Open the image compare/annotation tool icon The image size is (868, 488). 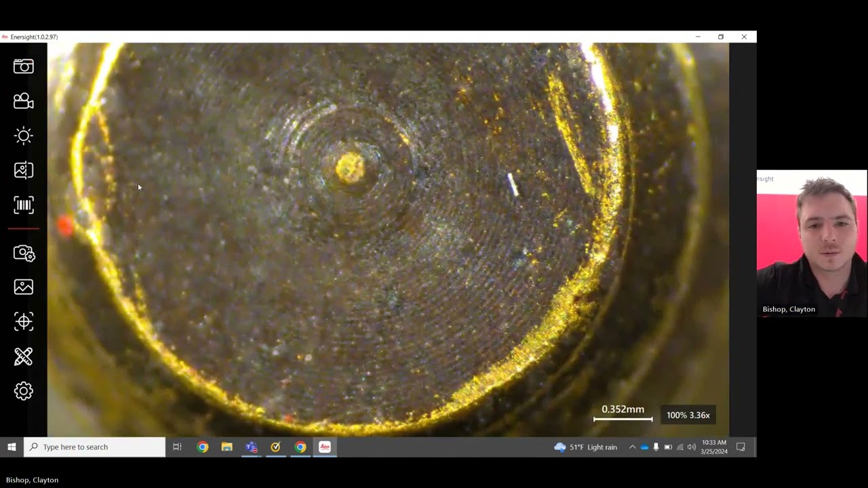(x=24, y=170)
